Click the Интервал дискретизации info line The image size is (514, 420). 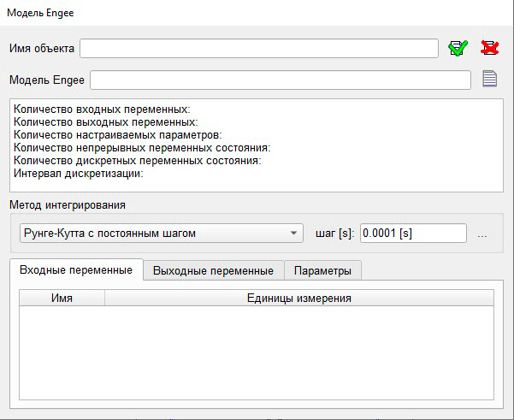[x=78, y=173]
